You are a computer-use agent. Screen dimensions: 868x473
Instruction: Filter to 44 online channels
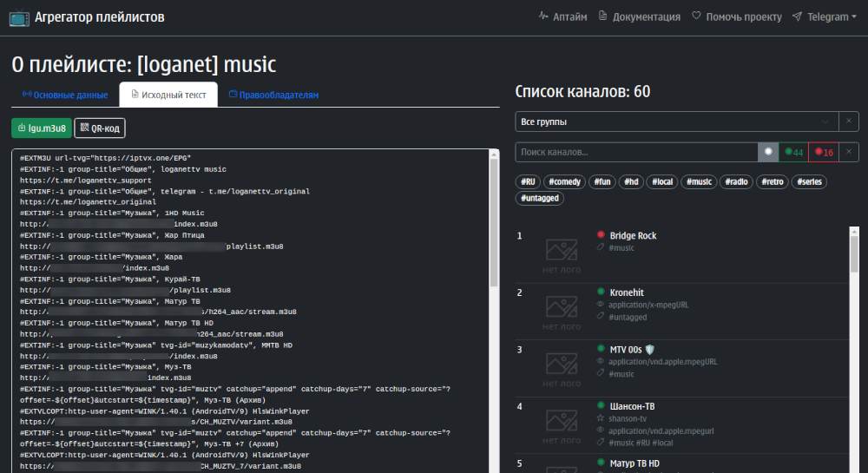794,152
